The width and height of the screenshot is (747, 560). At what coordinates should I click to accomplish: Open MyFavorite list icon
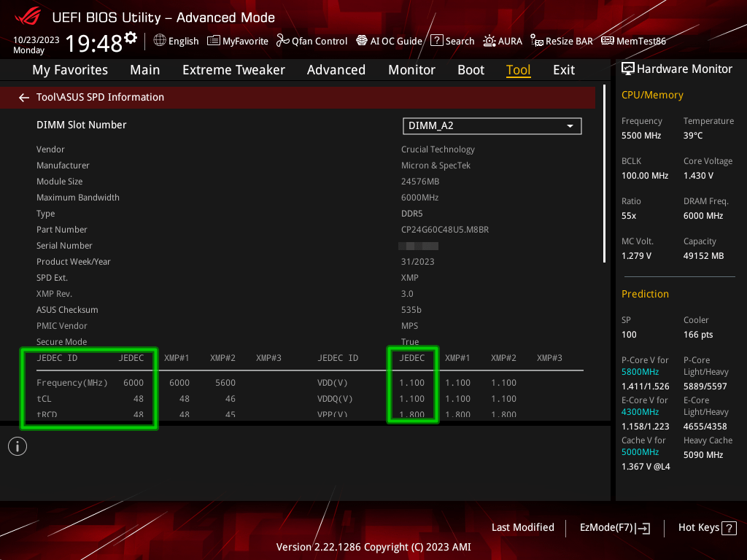pyautogui.click(x=214, y=41)
